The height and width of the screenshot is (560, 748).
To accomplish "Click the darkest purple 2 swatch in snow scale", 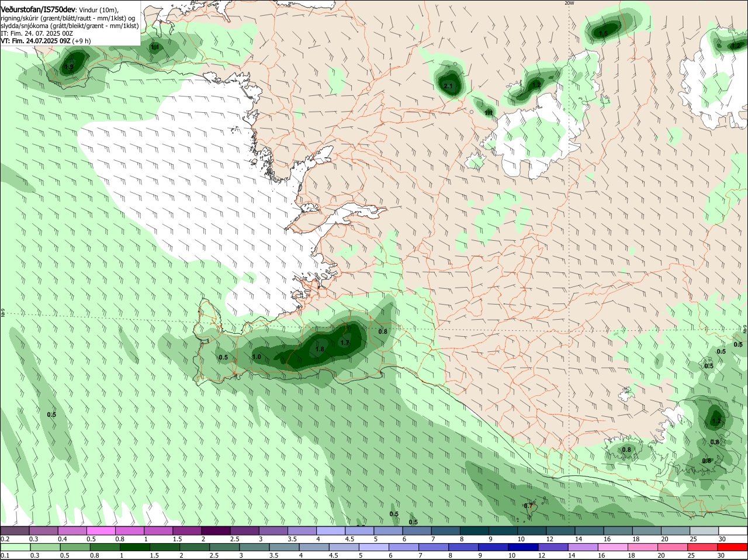I will (x=216, y=531).
